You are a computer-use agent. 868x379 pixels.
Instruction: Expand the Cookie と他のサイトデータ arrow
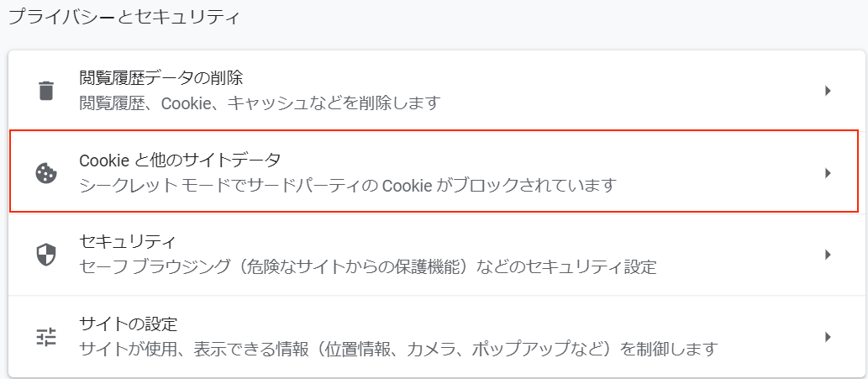pos(829,173)
